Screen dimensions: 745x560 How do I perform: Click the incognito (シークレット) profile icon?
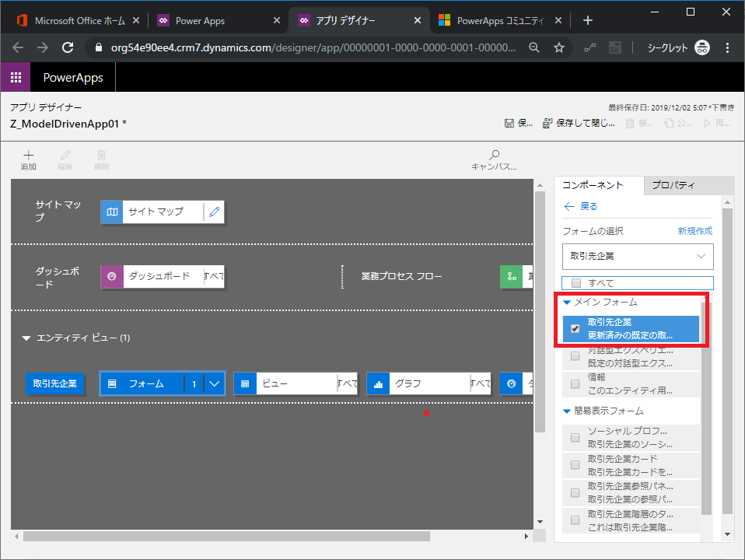click(701, 47)
